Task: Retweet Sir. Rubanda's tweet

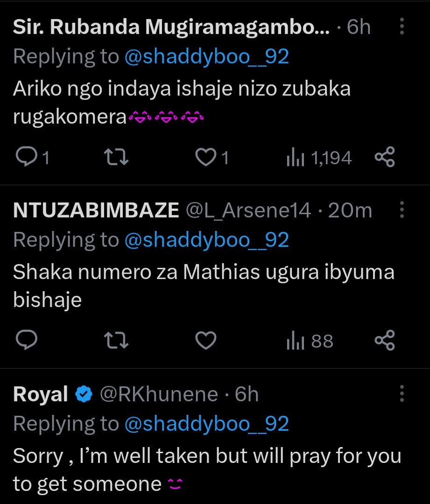Action: [118, 158]
